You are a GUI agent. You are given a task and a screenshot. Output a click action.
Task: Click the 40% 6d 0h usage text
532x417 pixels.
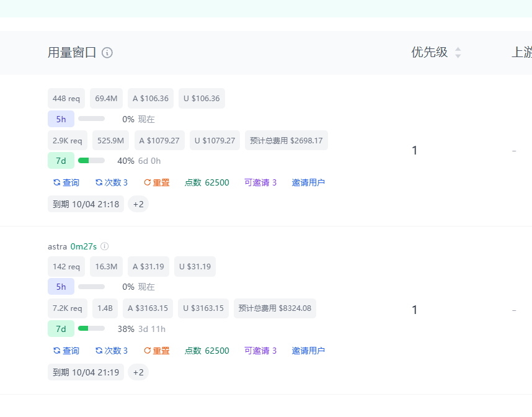(x=139, y=161)
